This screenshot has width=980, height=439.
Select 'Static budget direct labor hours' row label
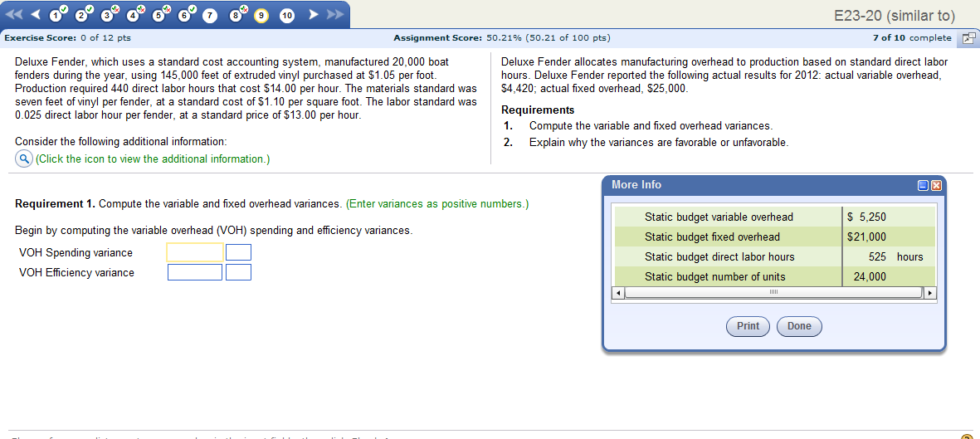[719, 257]
